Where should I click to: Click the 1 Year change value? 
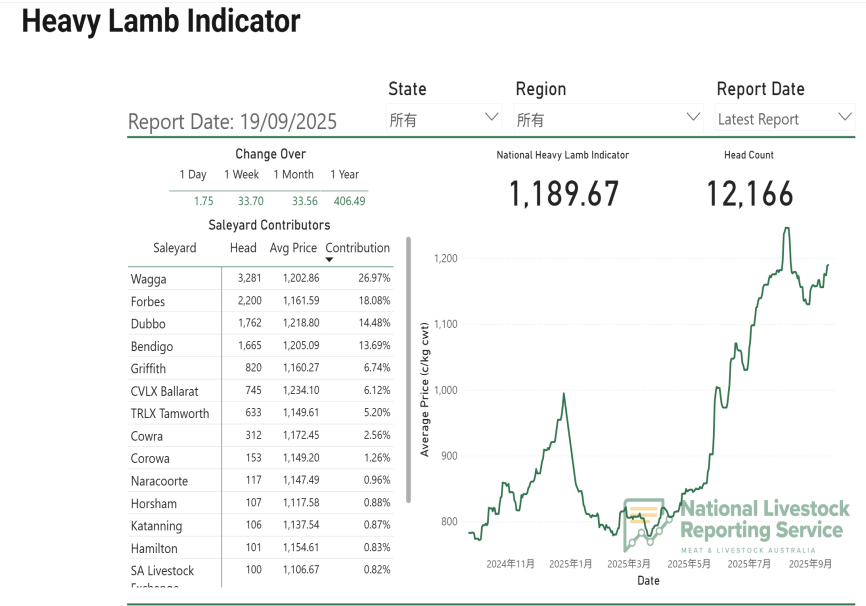[349, 201]
